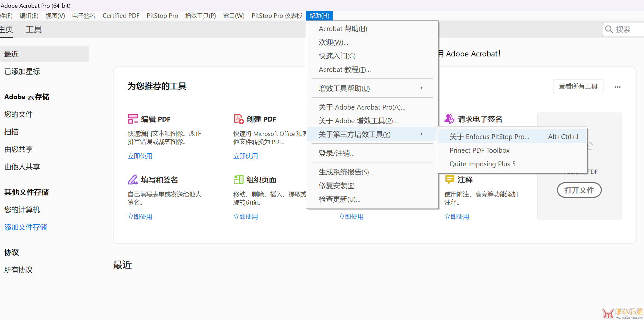The width and height of the screenshot is (644, 320).
Task: Click the Organize Pages icon
Action: point(239,180)
